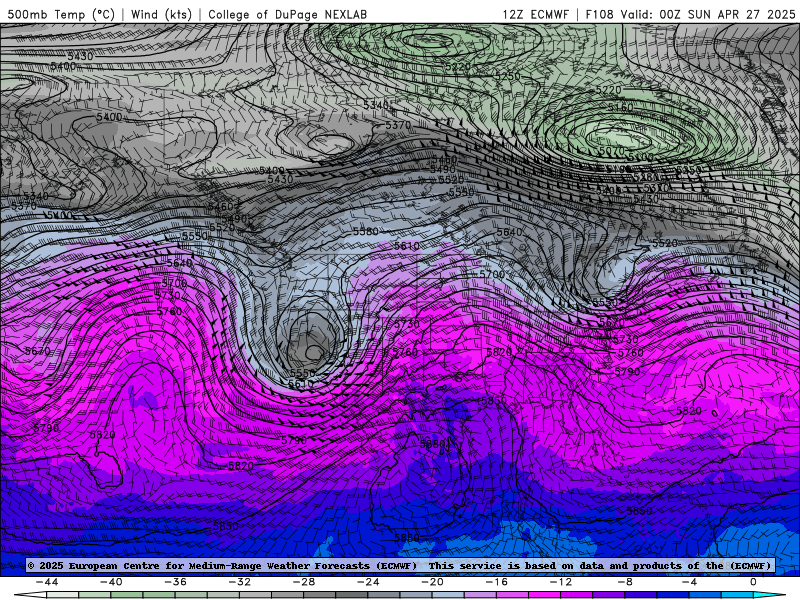
Task: Click the "-12" color scale label
Action: [561, 582]
